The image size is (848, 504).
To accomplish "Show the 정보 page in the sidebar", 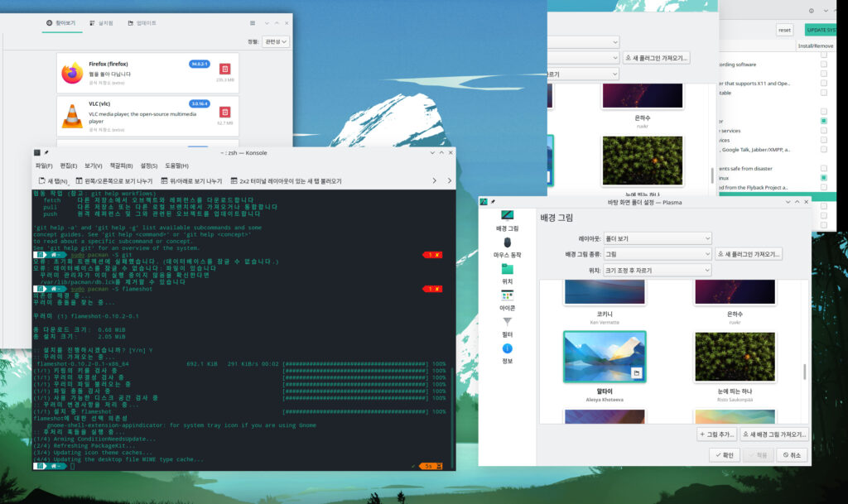I will [508, 353].
